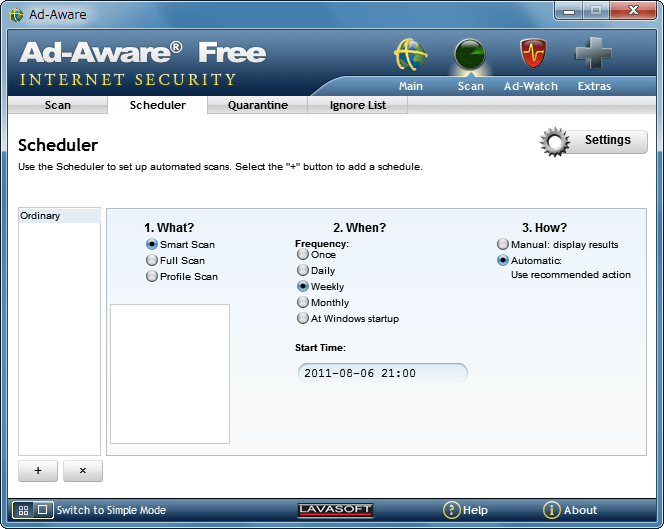This screenshot has width=664, height=529.
Task: Open the Extras plus icon
Action: [x=593, y=53]
